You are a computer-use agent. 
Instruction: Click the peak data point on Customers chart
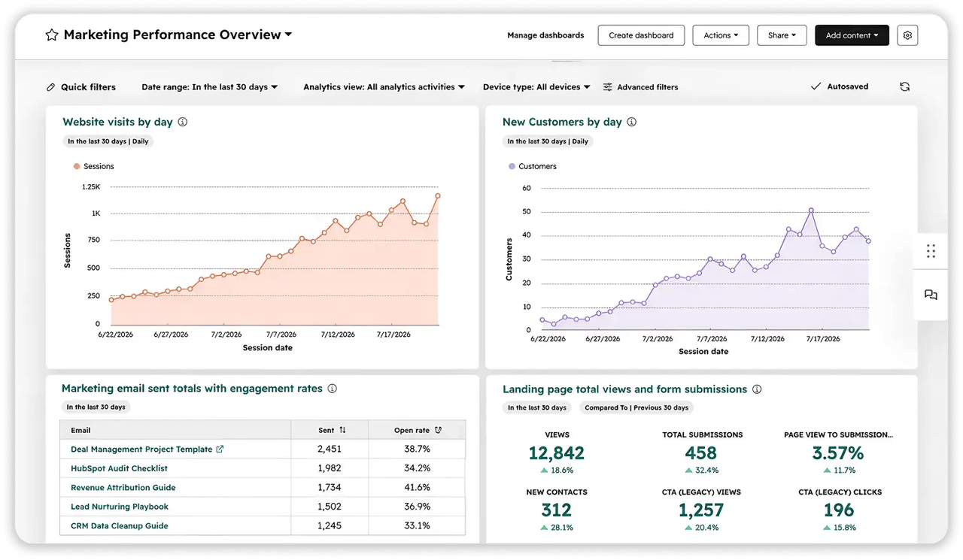pos(811,210)
